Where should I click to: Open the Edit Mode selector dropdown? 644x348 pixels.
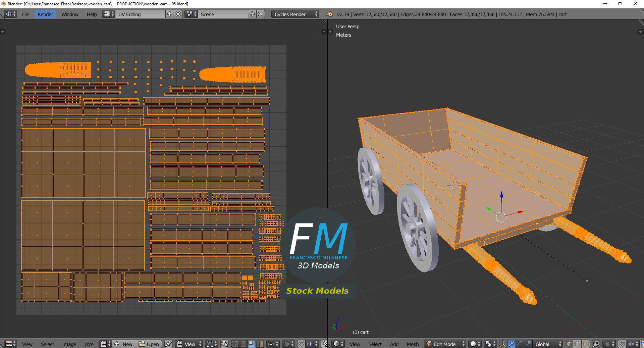[445, 344]
